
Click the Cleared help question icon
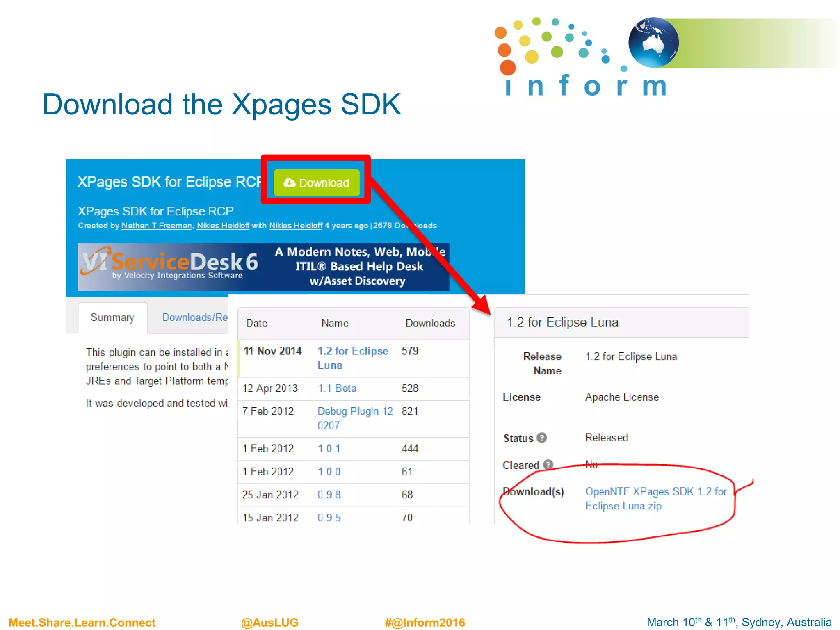coord(548,464)
